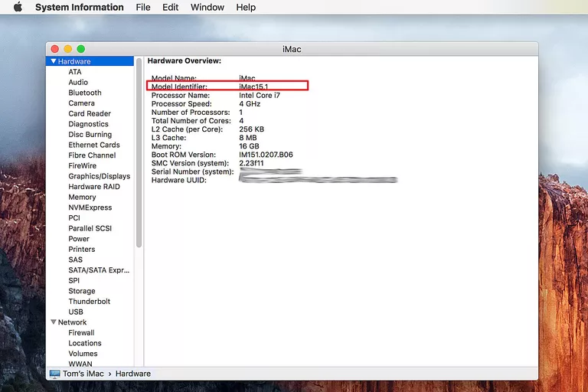Image resolution: width=588 pixels, height=392 pixels.
Task: Select FireWire in the sidebar
Action: 82,166
